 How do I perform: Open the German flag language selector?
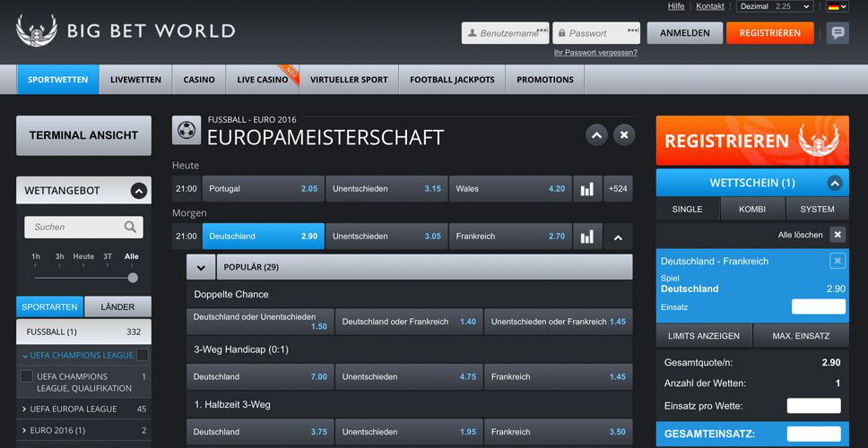(x=837, y=6)
